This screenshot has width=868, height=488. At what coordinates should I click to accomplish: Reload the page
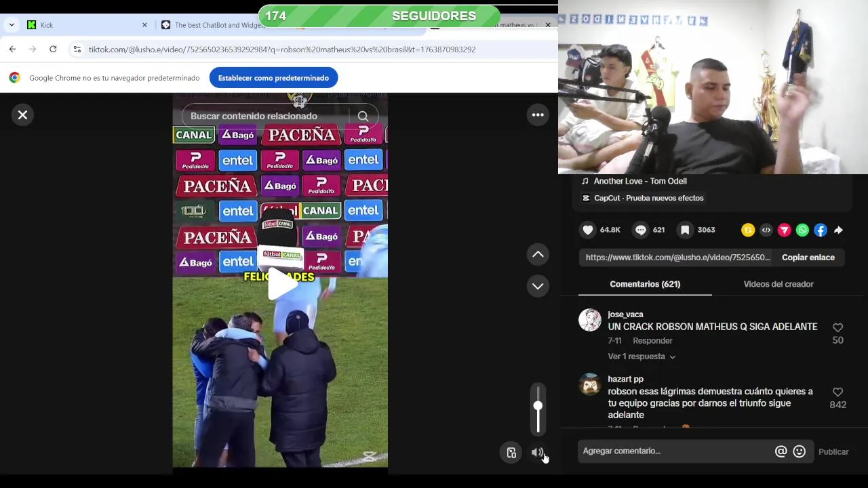pos(53,49)
